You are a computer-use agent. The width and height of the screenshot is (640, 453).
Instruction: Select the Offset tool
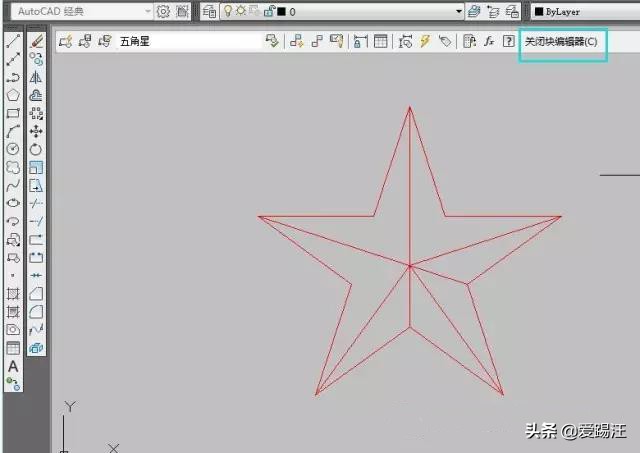click(x=36, y=95)
